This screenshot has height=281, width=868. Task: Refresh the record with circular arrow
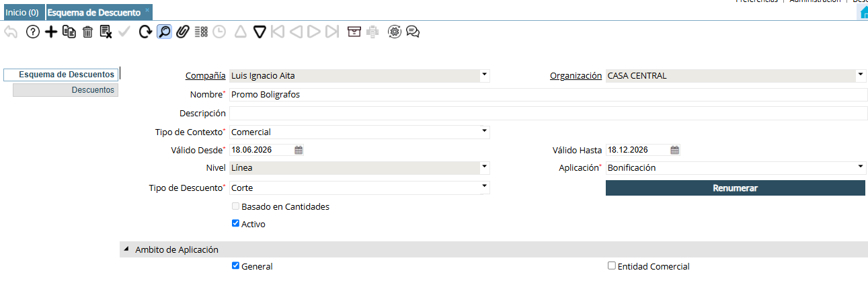click(145, 32)
